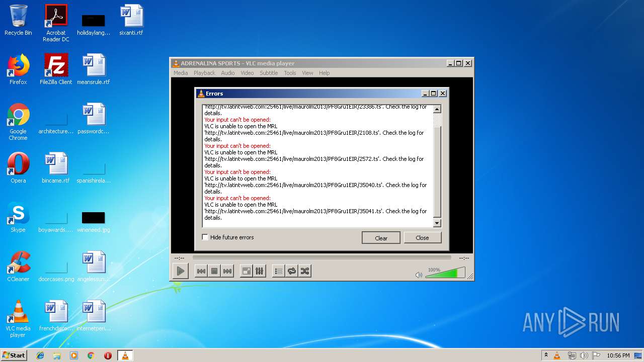Select the architecture file on desktop
This screenshot has height=362, width=644.
coord(56,123)
